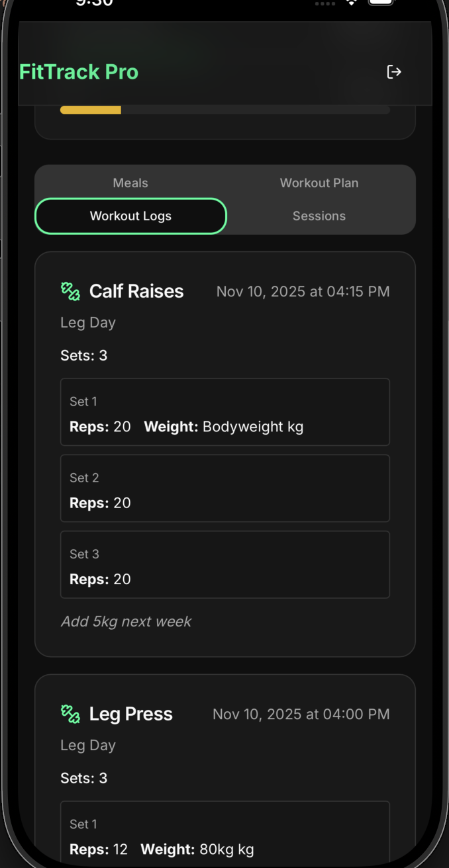Screen dimensions: 449x868
Task: Select the dumbbell icon beside Leg Press
Action: click(70, 714)
